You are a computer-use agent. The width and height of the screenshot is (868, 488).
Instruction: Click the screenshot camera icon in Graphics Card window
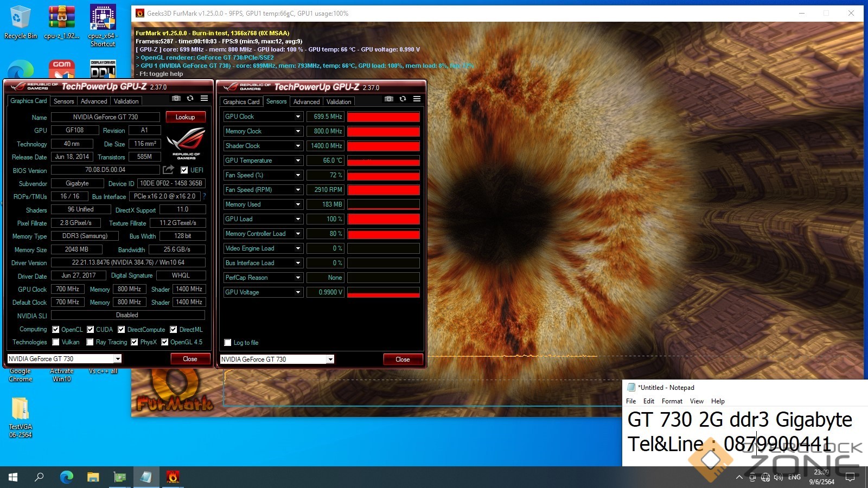[176, 98]
